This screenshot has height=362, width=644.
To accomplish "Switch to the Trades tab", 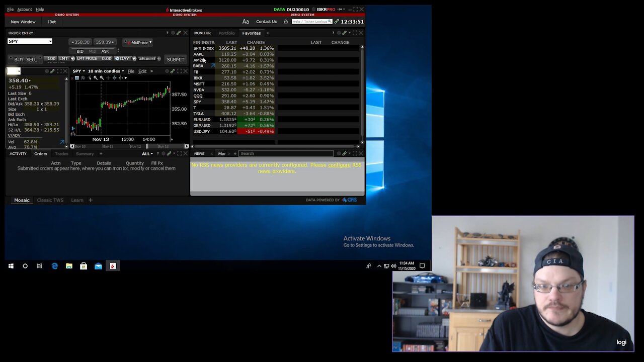I will tap(61, 154).
